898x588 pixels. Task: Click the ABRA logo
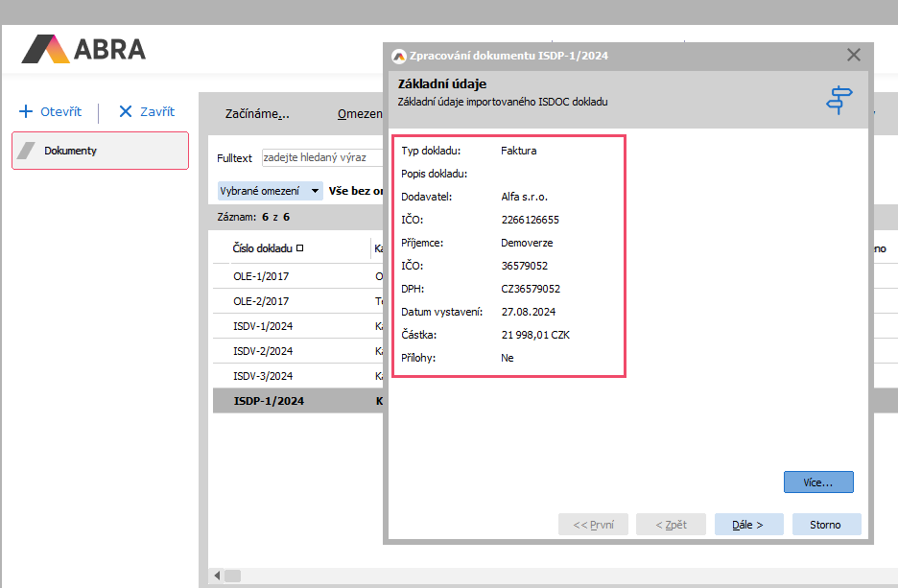83,49
